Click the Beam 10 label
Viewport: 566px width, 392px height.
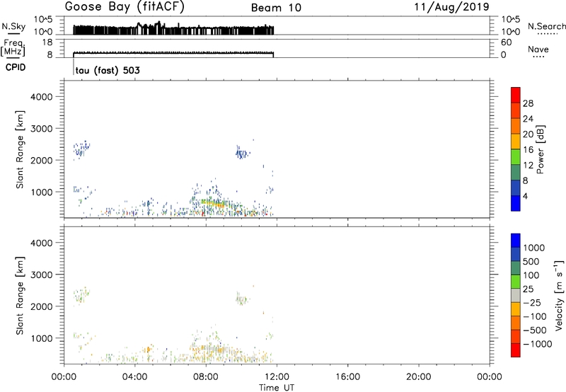[x=276, y=8]
